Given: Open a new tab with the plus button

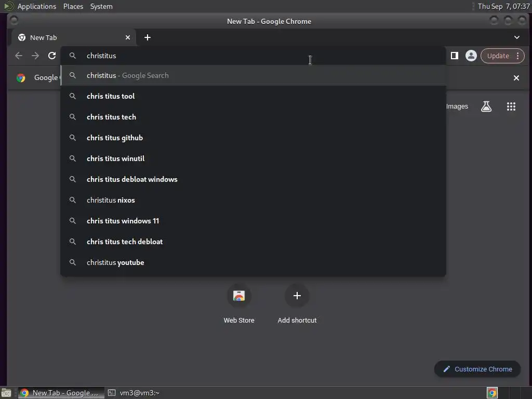Looking at the screenshot, I should pyautogui.click(x=147, y=37).
